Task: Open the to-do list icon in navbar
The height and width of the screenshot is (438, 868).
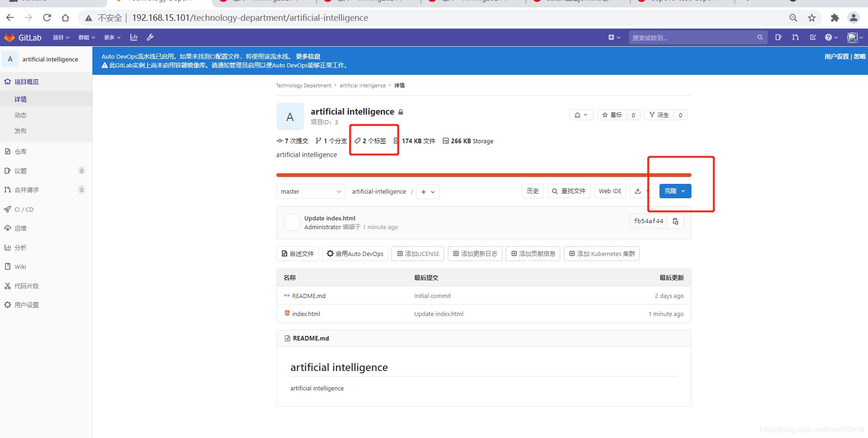Action: point(813,37)
